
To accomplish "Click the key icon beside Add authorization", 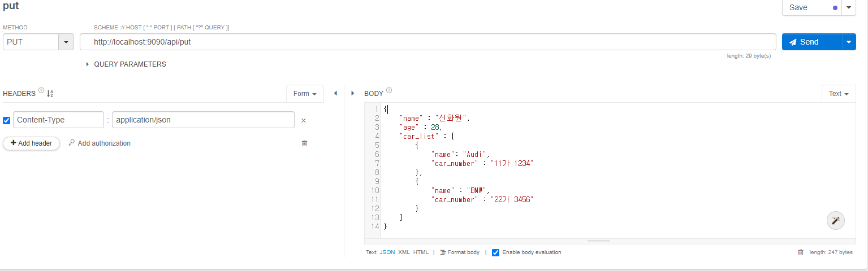I will tap(71, 143).
